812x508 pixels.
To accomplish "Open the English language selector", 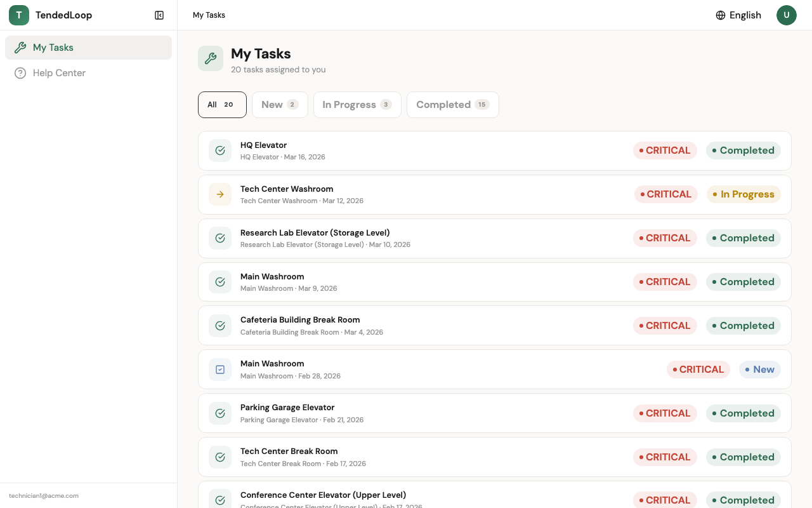I will tap(738, 15).
